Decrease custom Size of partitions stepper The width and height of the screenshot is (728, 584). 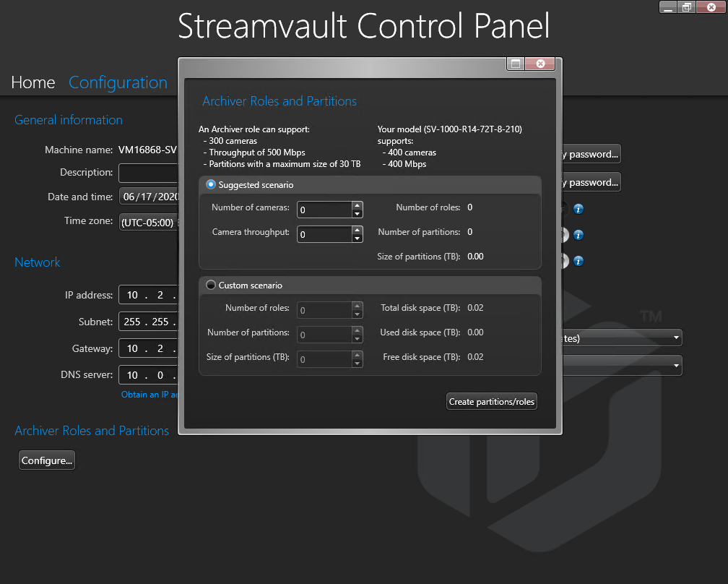click(x=357, y=364)
